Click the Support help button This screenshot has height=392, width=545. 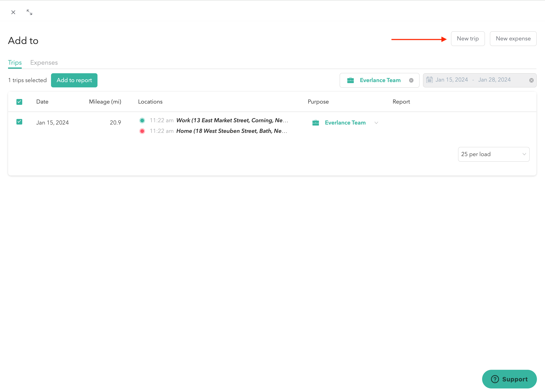tap(509, 379)
